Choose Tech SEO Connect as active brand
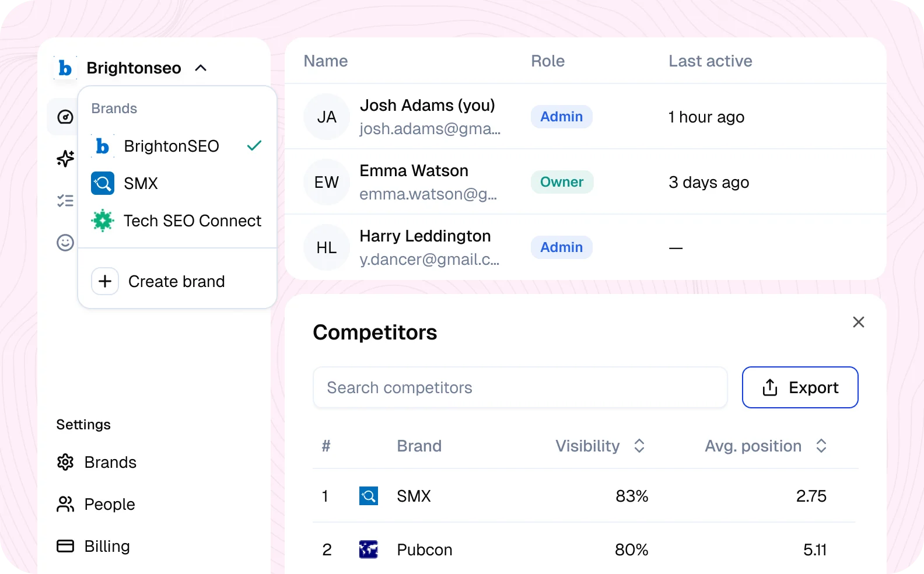The image size is (924, 574). point(192,220)
